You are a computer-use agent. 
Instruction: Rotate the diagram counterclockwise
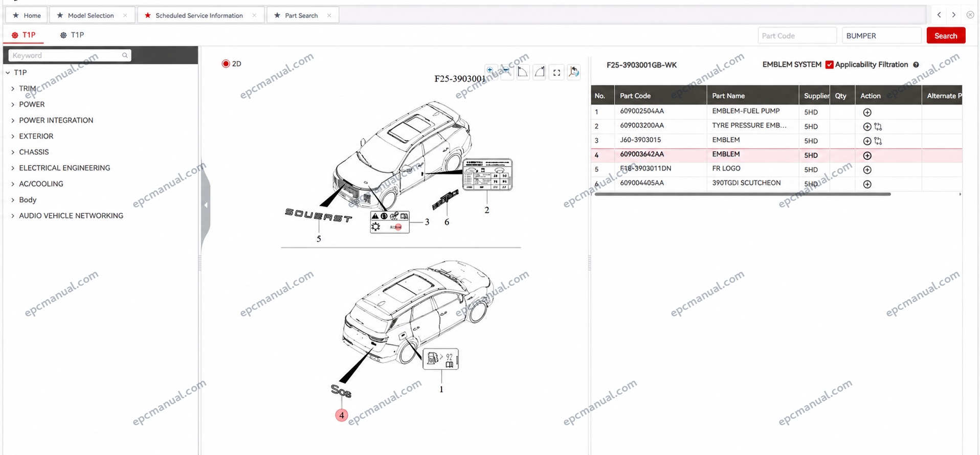click(x=523, y=72)
